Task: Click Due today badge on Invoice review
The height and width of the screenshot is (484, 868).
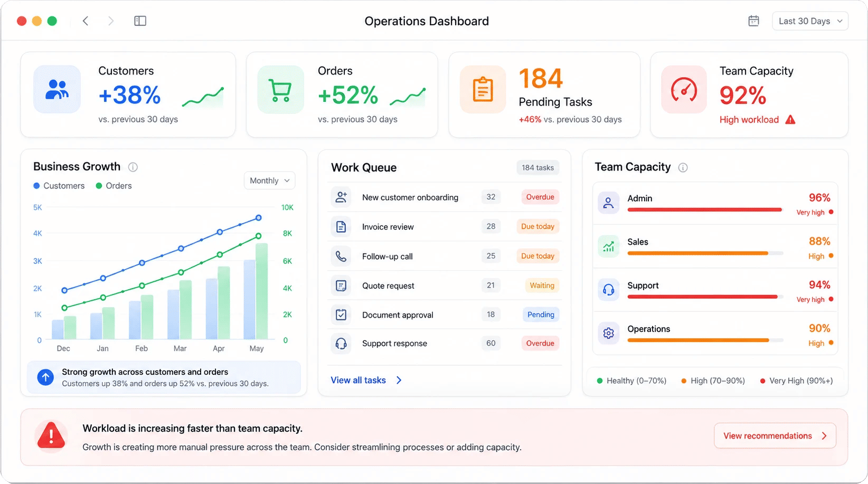Action: [x=537, y=226]
